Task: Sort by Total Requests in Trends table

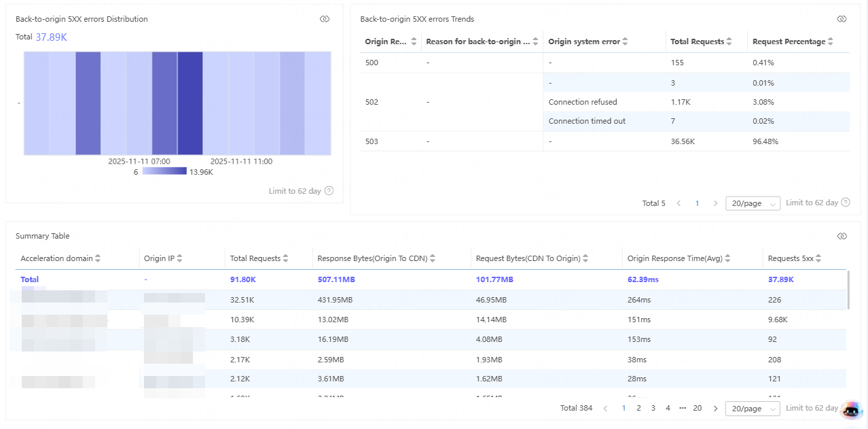Action: pos(729,41)
